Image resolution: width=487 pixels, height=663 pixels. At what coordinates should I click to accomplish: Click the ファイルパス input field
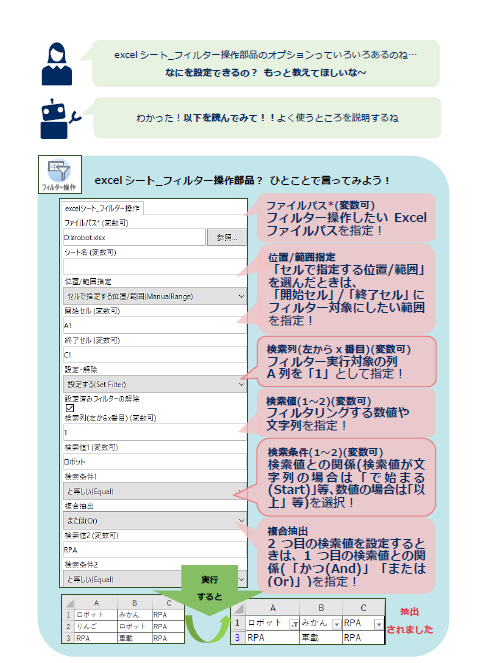(x=134, y=237)
